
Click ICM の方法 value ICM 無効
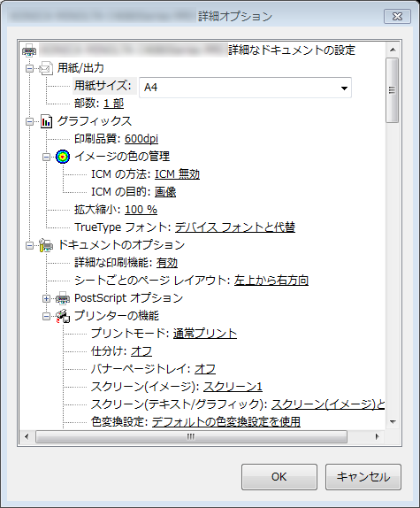(x=178, y=174)
